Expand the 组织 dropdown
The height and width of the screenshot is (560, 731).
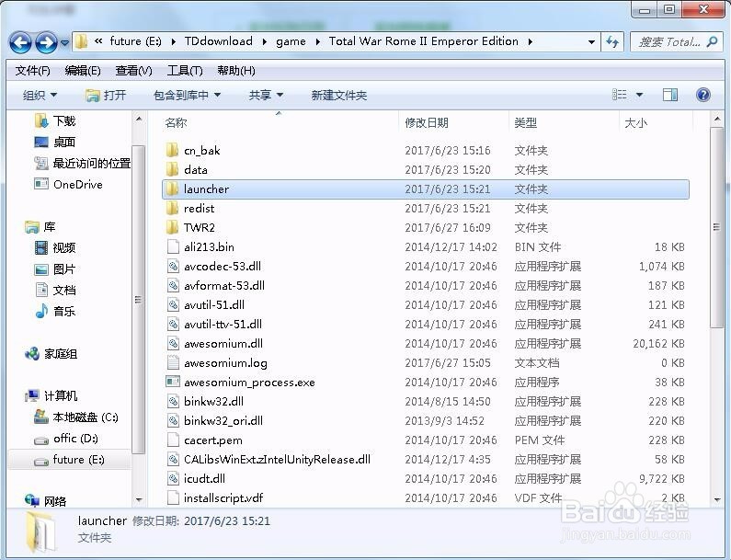40,95
